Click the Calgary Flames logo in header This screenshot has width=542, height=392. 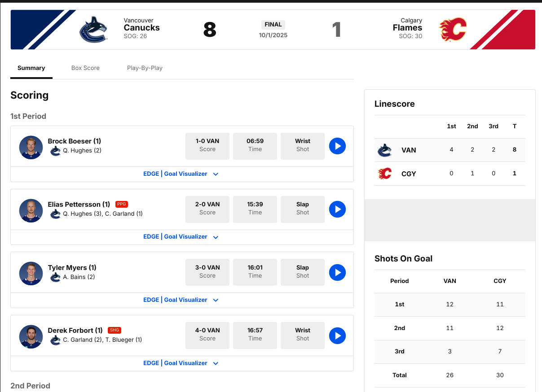coord(453,30)
